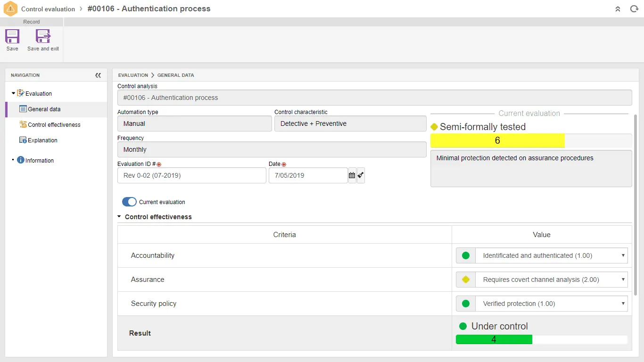Open the calendar date picker icon

(352, 175)
